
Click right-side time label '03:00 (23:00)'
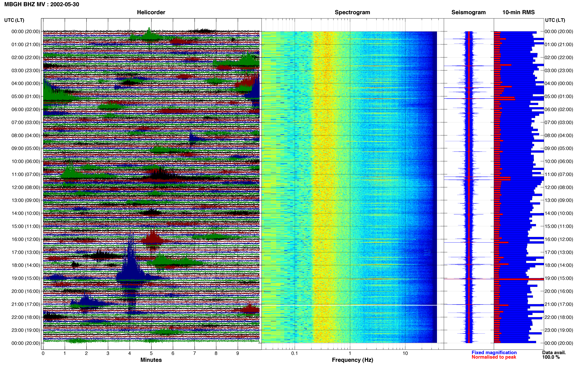[559, 71]
